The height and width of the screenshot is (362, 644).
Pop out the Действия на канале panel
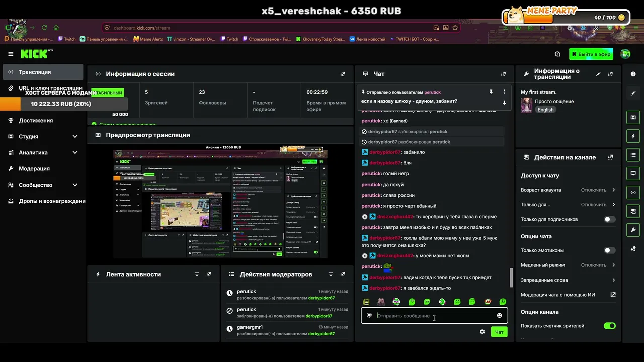(x=610, y=157)
